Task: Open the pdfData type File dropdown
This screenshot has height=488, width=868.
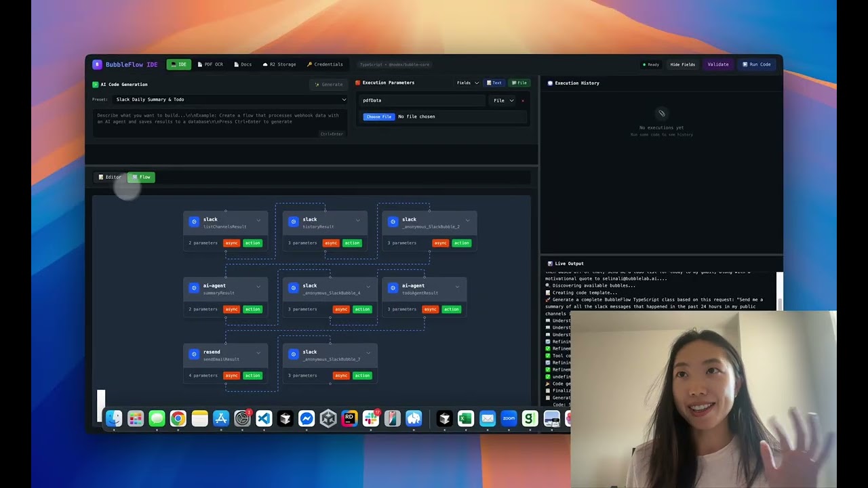Action: pyautogui.click(x=503, y=100)
